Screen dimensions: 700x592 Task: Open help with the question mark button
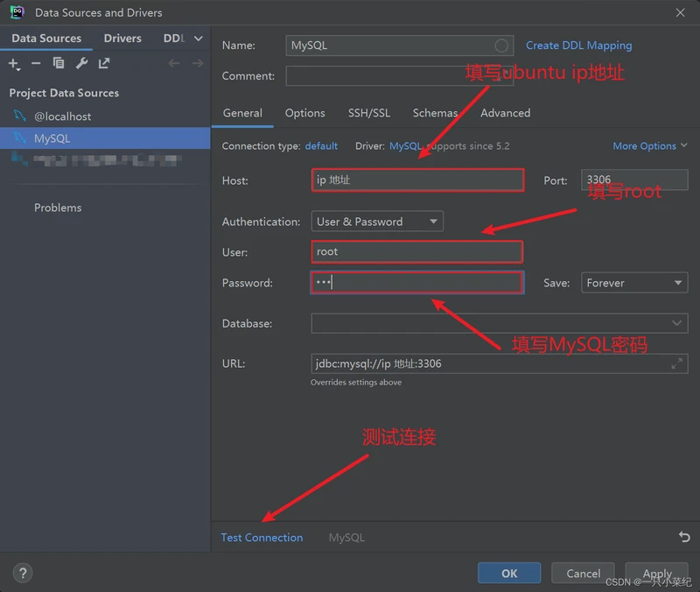[23, 574]
